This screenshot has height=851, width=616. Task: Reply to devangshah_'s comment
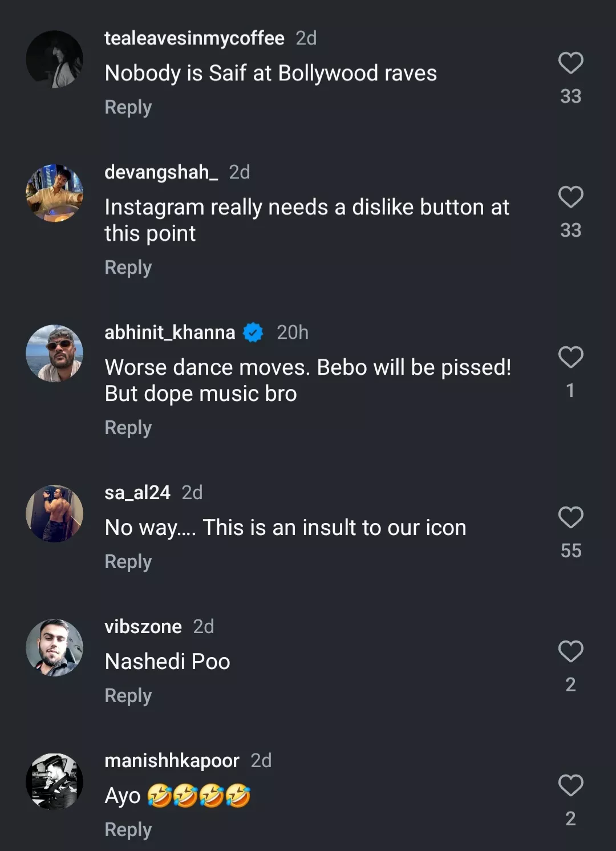click(128, 268)
